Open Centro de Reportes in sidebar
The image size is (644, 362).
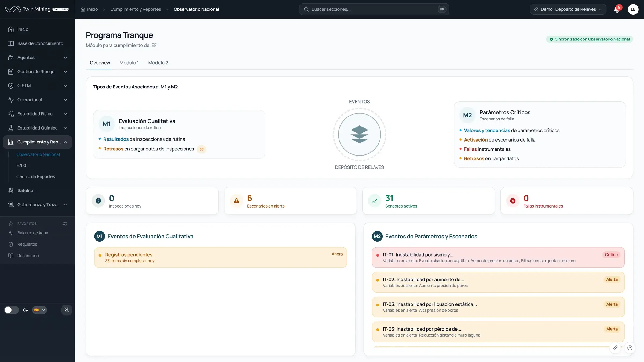35,176
